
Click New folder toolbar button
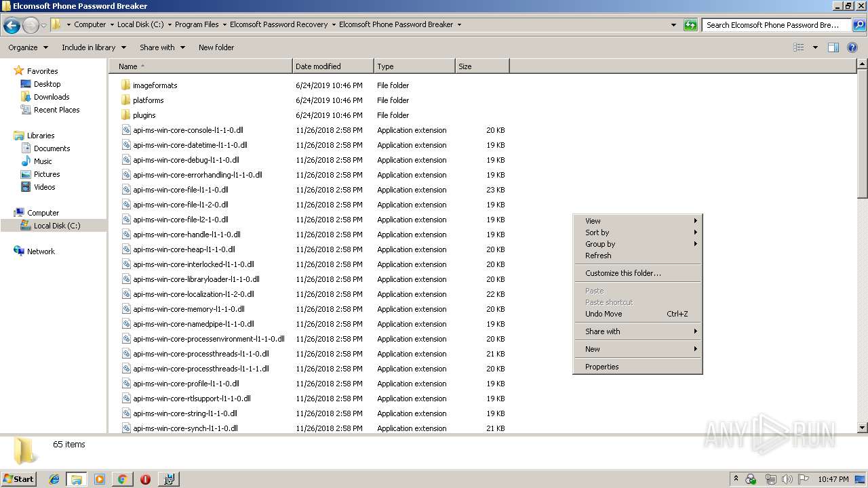pos(216,47)
